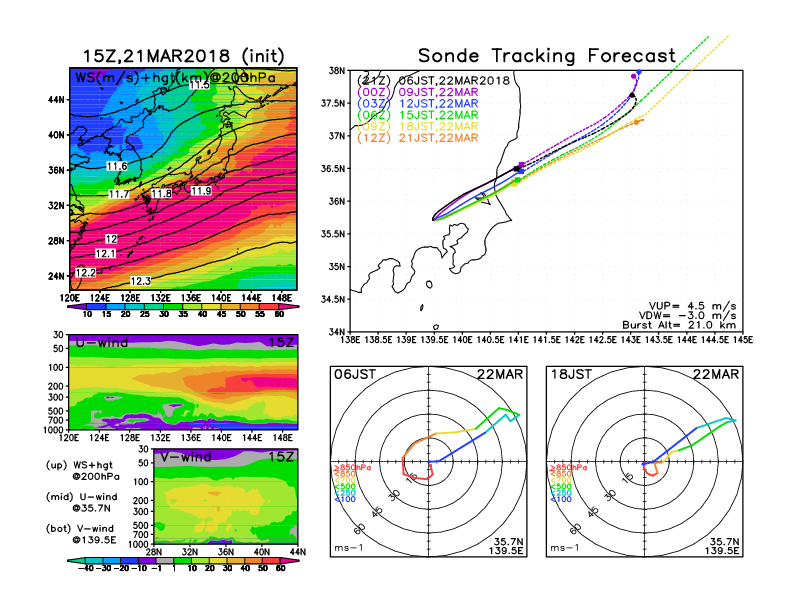
Task: Click the "11.7" height contour label
Action: coord(119,194)
